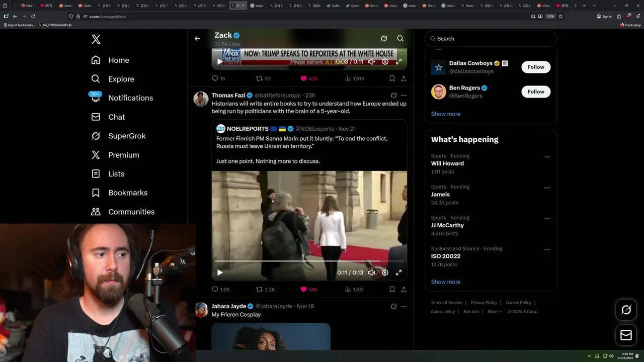This screenshot has height=362, width=644.
Task: Expand footer More menu
Action: [495, 312]
